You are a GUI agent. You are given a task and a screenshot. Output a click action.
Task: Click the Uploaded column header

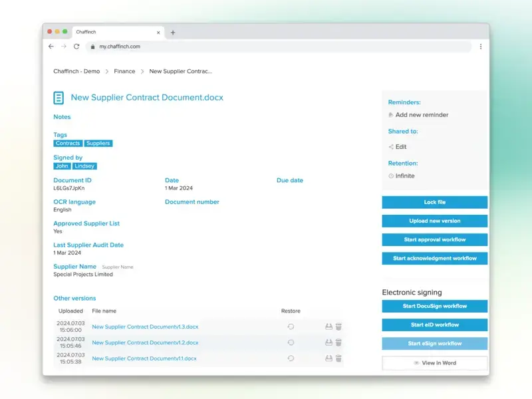tap(70, 311)
